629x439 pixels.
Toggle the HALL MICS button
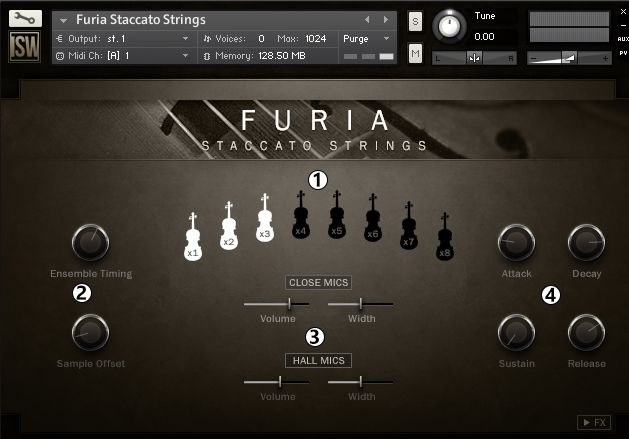[319, 360]
